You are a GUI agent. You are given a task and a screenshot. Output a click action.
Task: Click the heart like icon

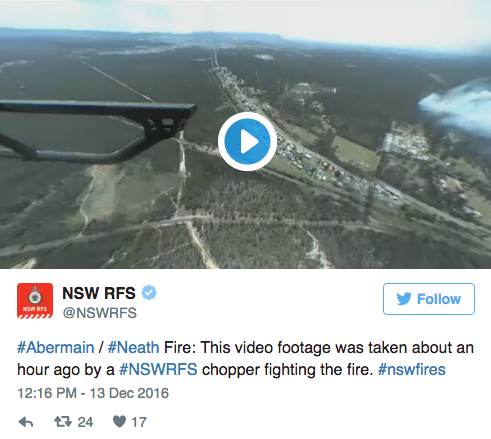[x=119, y=422]
